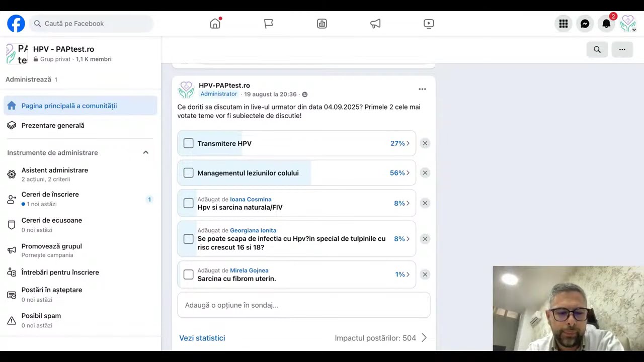644x362 pixels.
Task: Open the HPV - PAPtest.ro group title
Action: [x=63, y=49]
